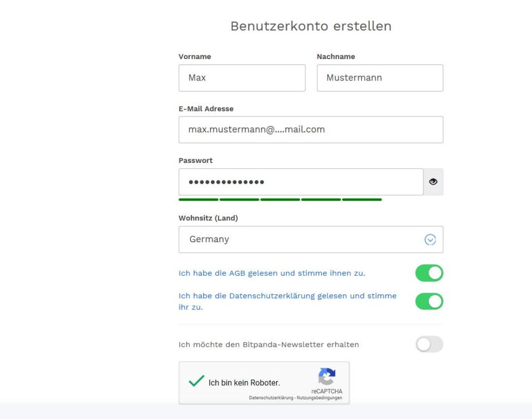Disable the AGB agreement toggle
This screenshot has width=532, height=419.
coord(429,273)
